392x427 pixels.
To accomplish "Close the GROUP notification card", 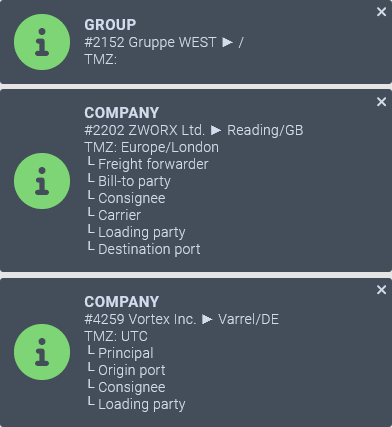I will click(x=381, y=12).
